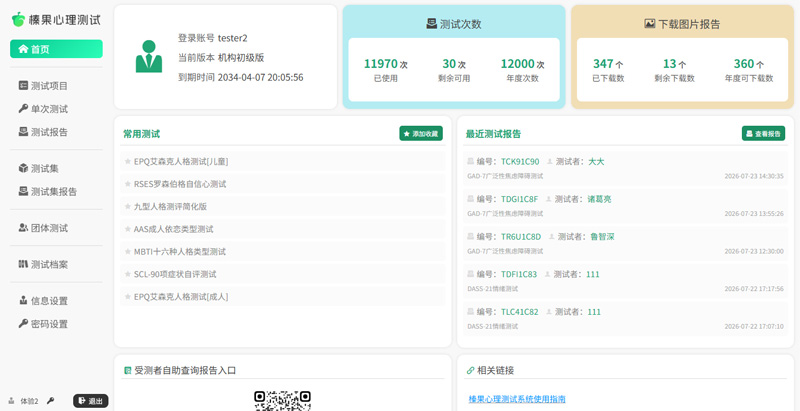Viewport: 800px width, 411px height.
Task: Go to the 首页 home menu item
Action: tap(56, 49)
